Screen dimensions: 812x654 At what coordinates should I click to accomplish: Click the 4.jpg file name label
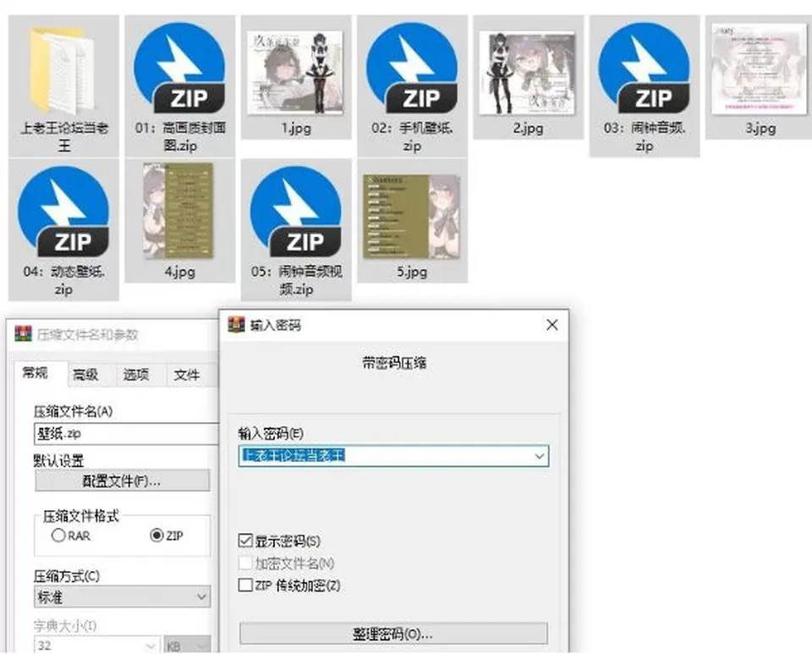(179, 272)
